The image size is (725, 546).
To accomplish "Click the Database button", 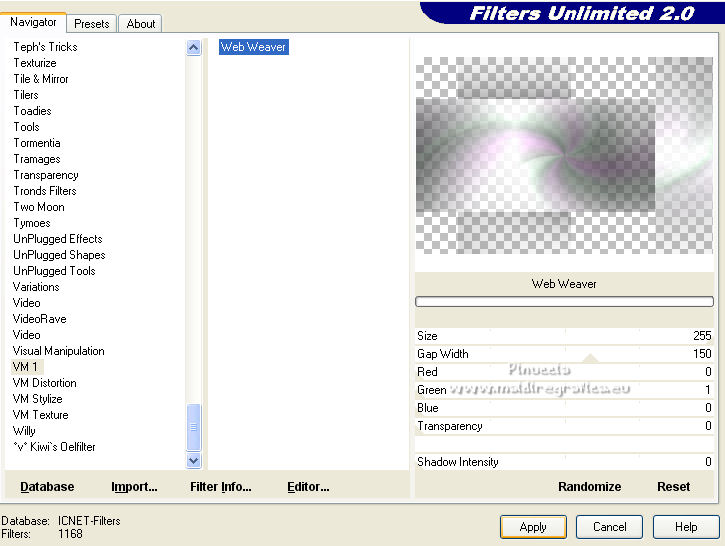I will pyautogui.click(x=47, y=487).
